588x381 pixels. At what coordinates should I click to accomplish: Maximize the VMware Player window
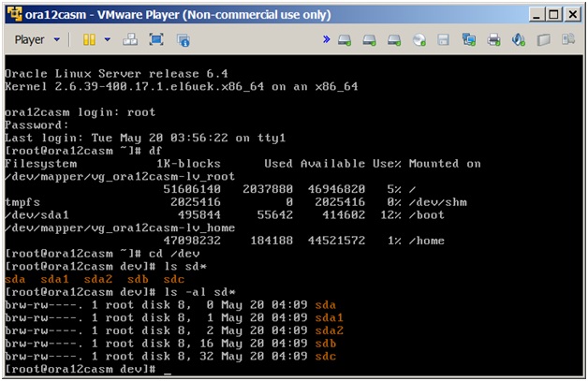click(x=553, y=15)
